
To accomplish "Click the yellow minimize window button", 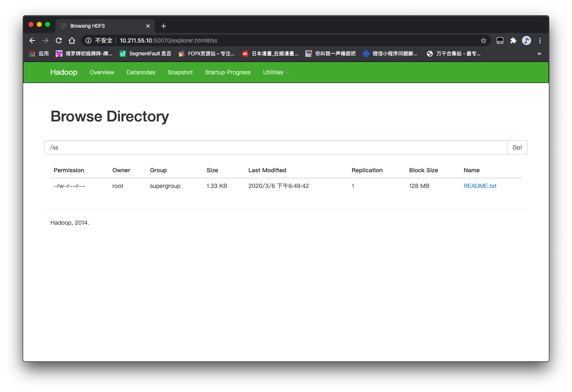I will pos(39,24).
